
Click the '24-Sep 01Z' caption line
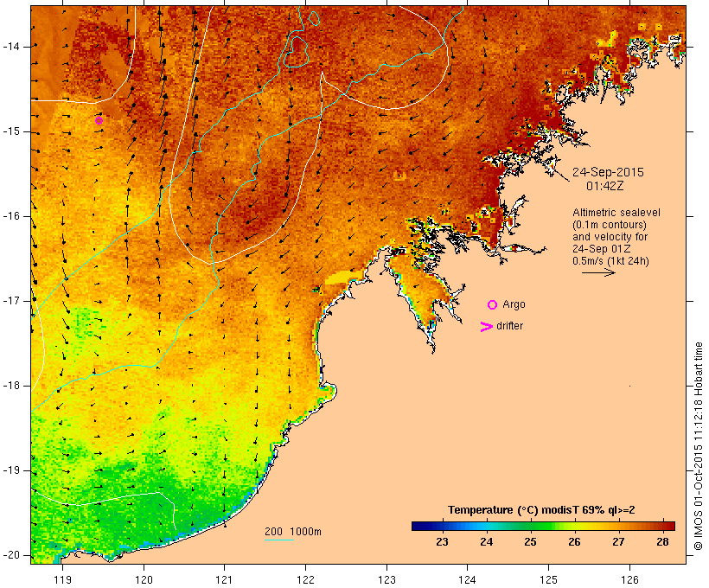[602, 249]
